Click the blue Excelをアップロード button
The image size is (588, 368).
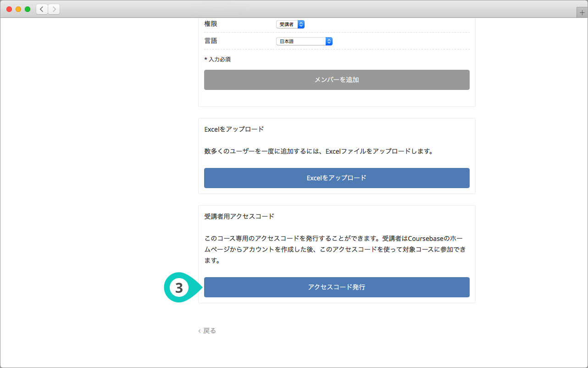(337, 178)
